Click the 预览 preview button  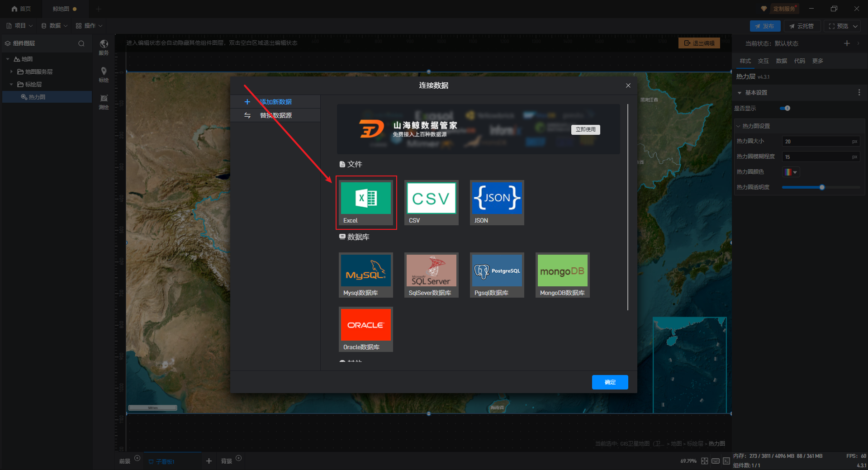[838, 26]
